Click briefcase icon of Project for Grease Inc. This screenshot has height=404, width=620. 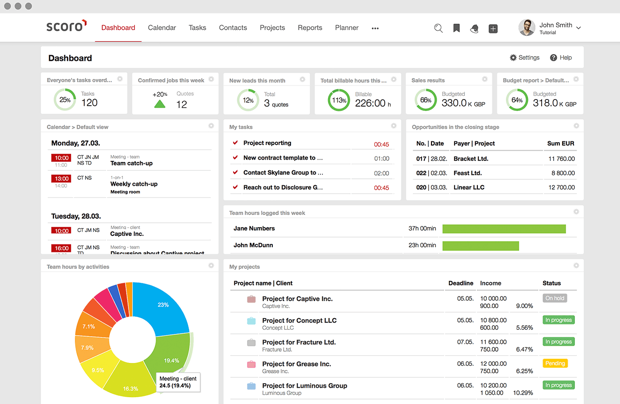[251, 364]
